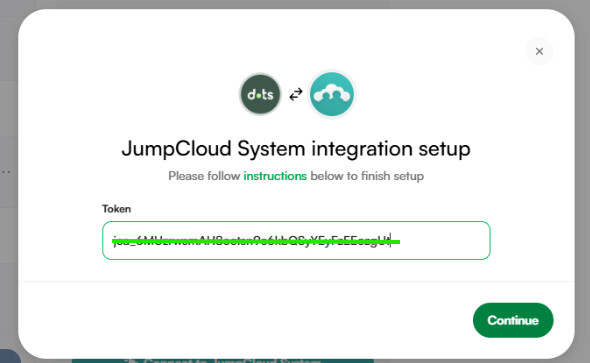Click the Continue button

coord(513,320)
